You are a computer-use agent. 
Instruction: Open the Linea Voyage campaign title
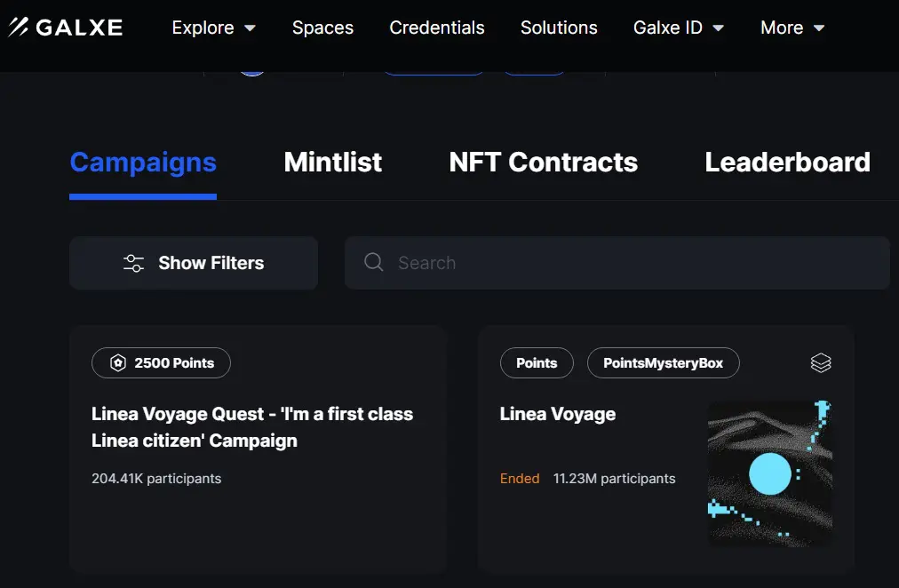coord(558,414)
